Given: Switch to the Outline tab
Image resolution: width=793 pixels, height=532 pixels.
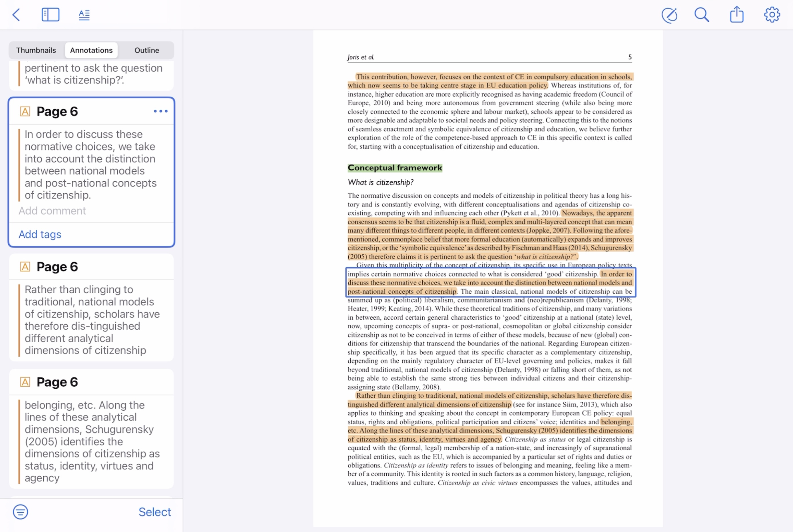Looking at the screenshot, I should pyautogui.click(x=146, y=50).
